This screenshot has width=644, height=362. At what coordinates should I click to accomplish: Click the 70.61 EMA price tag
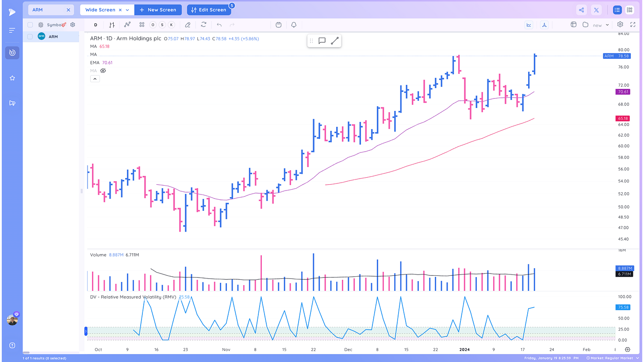[623, 92]
